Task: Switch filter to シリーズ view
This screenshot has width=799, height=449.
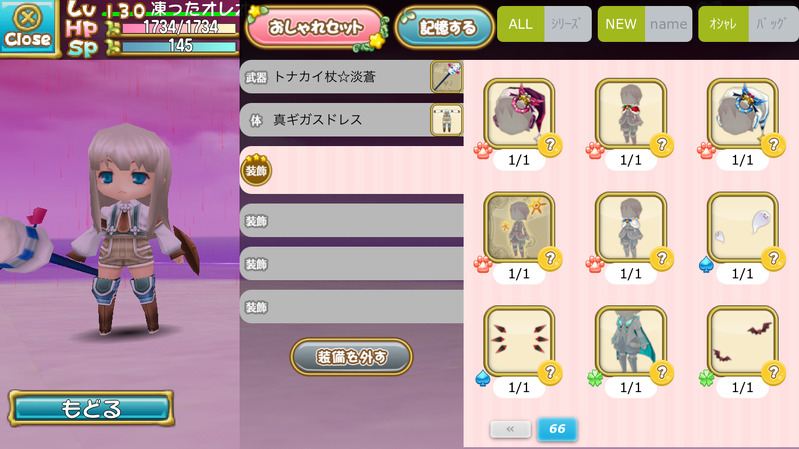Action: pos(568,24)
